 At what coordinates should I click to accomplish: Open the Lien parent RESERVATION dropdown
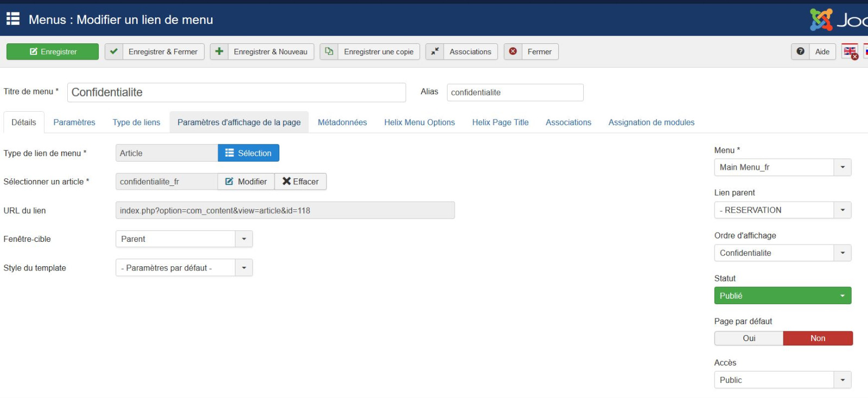coord(842,210)
